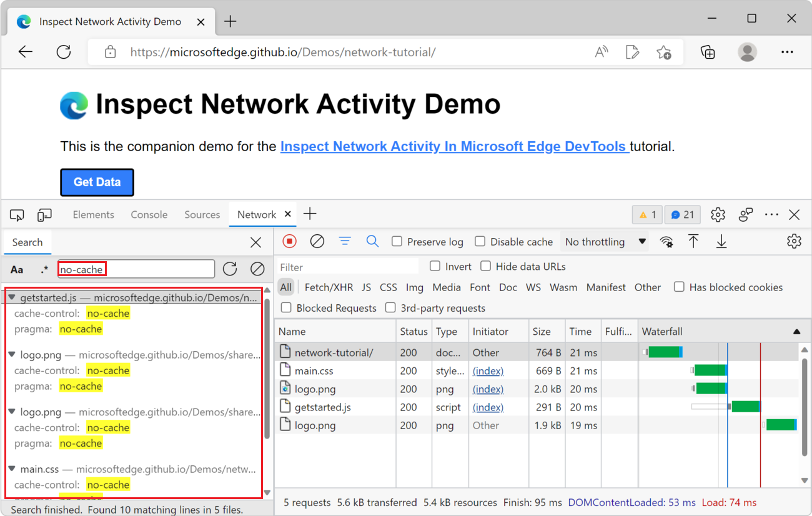Open DevTools settings gear
Screen dimensions: 812x516
pyautogui.click(x=717, y=214)
